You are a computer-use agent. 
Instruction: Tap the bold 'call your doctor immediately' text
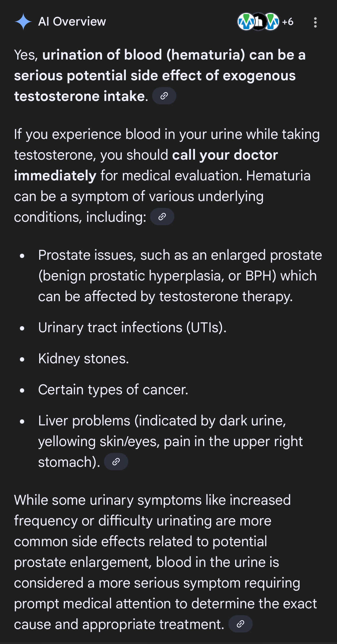point(225,155)
